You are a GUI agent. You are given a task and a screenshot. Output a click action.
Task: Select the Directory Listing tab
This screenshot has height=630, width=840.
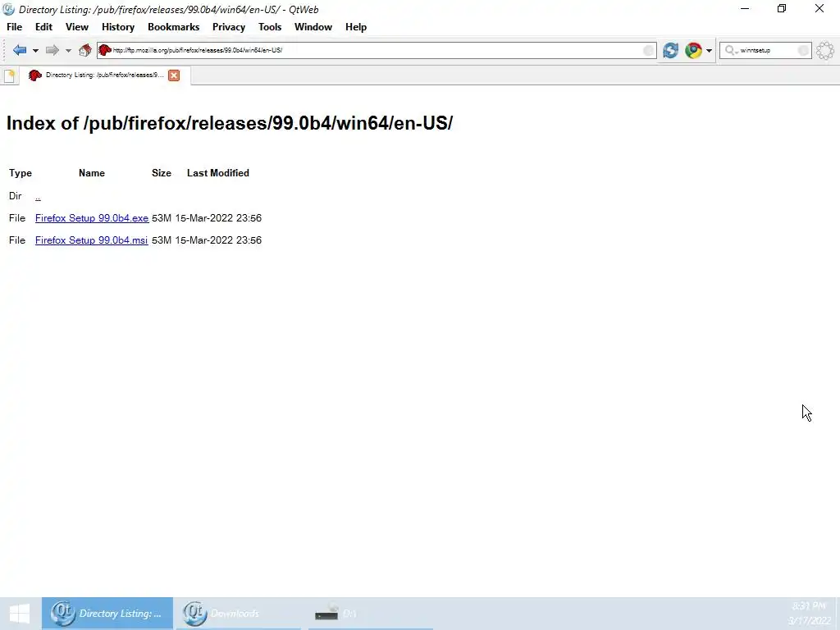(x=105, y=75)
